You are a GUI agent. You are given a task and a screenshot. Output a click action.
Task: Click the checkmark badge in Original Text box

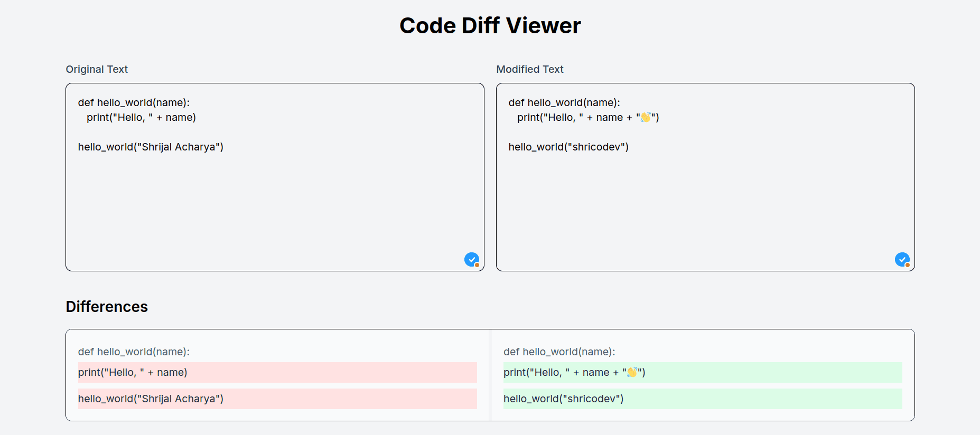pyautogui.click(x=472, y=260)
